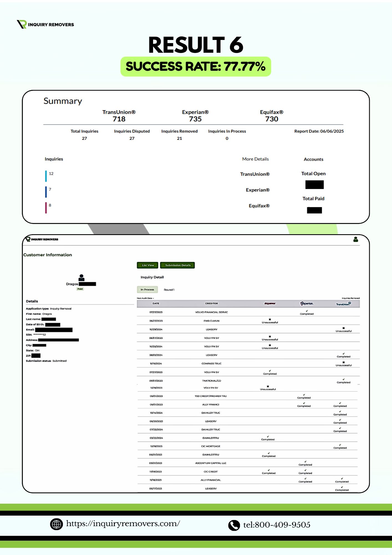This screenshot has height=555, width=392.
Task: Click the checkmark in the 10/14/2024 DAIMLER TRUC row
Action: click(340, 412)
